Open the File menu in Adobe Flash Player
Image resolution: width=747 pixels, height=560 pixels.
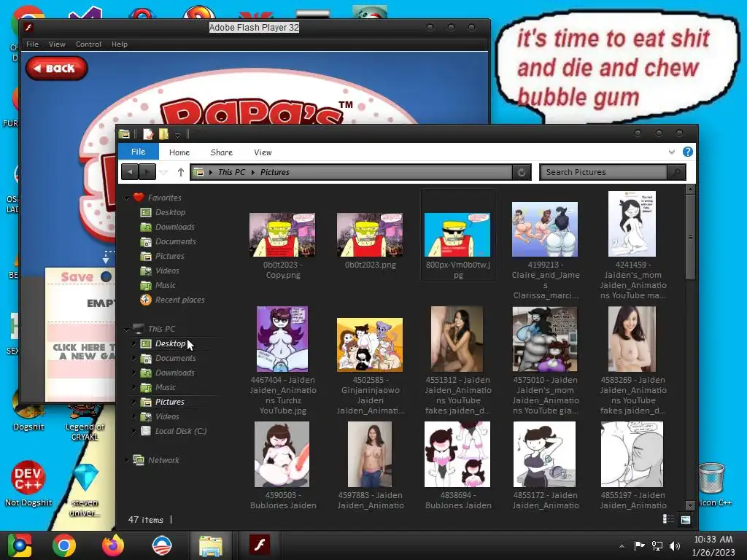(x=32, y=44)
